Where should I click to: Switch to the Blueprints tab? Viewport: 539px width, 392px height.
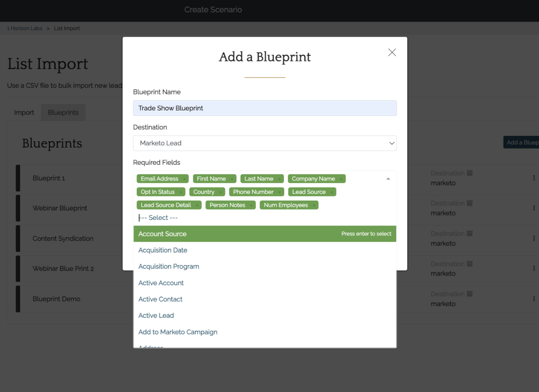[x=63, y=113]
